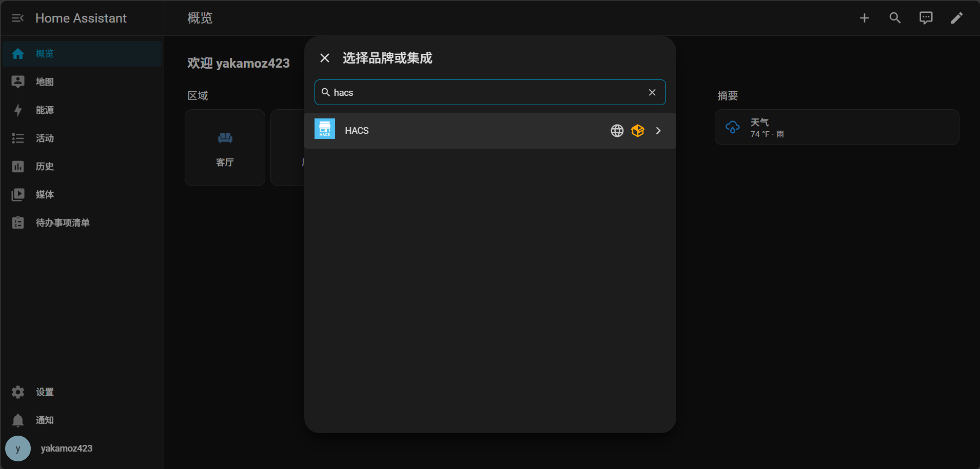The width and height of the screenshot is (980, 469).
Task: Show 通知 notifications panel
Action: tap(82, 420)
